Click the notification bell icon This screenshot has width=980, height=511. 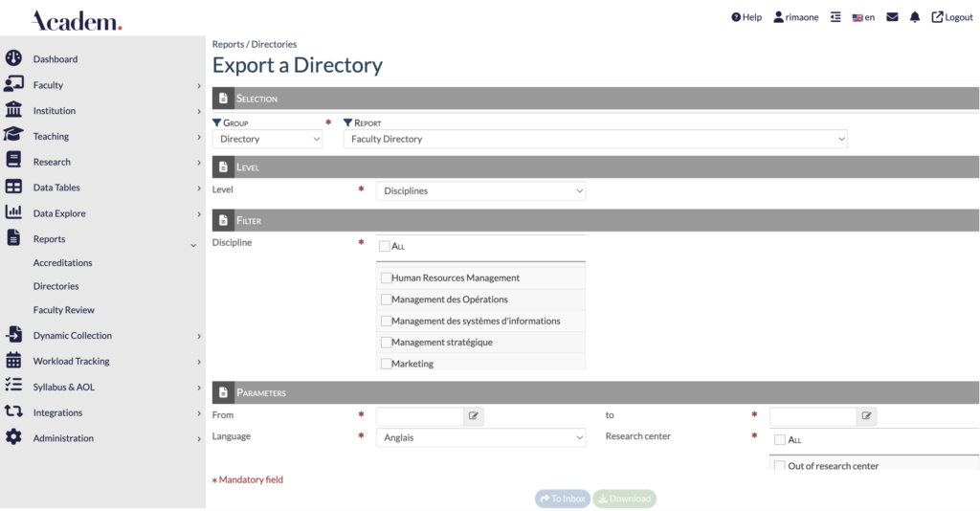coord(915,17)
